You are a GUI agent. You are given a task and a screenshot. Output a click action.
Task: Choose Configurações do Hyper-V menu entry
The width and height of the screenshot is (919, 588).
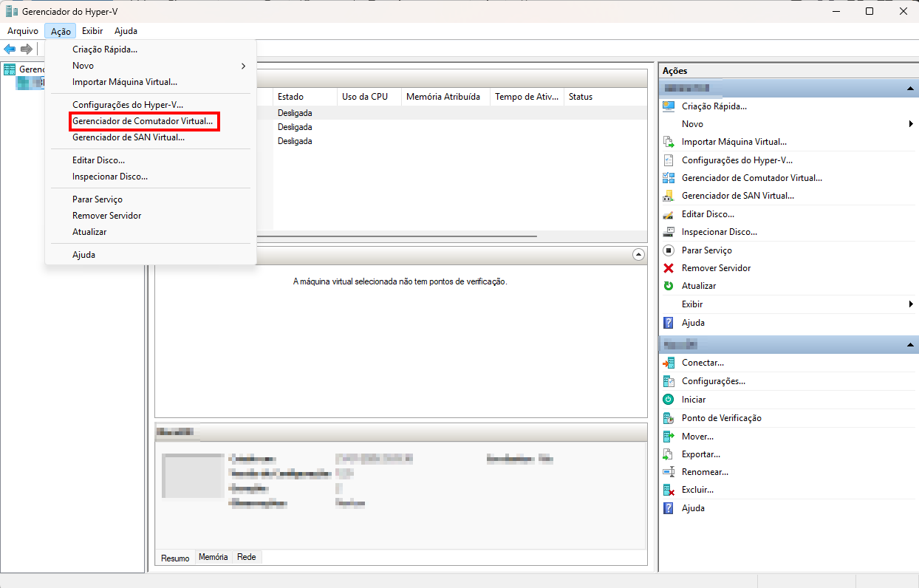tap(128, 105)
